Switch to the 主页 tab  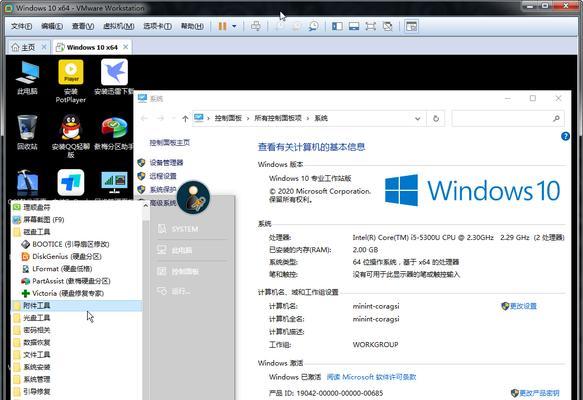[24, 47]
